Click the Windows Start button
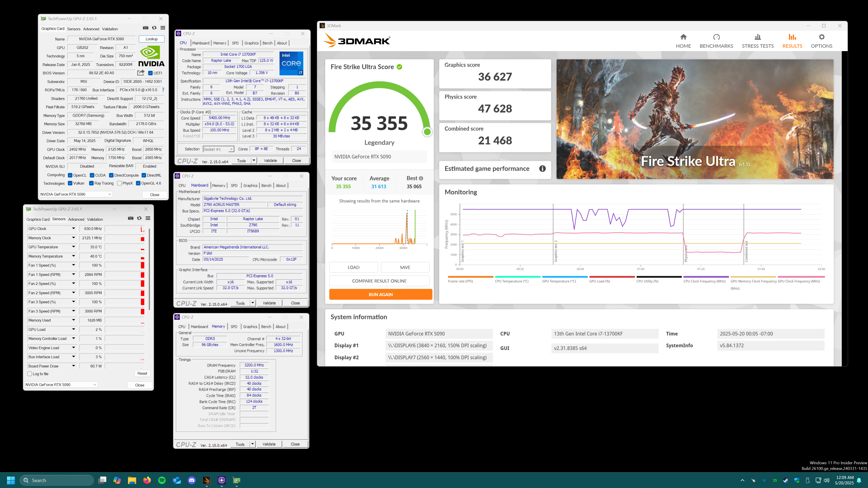The height and width of the screenshot is (488, 868). [x=11, y=480]
